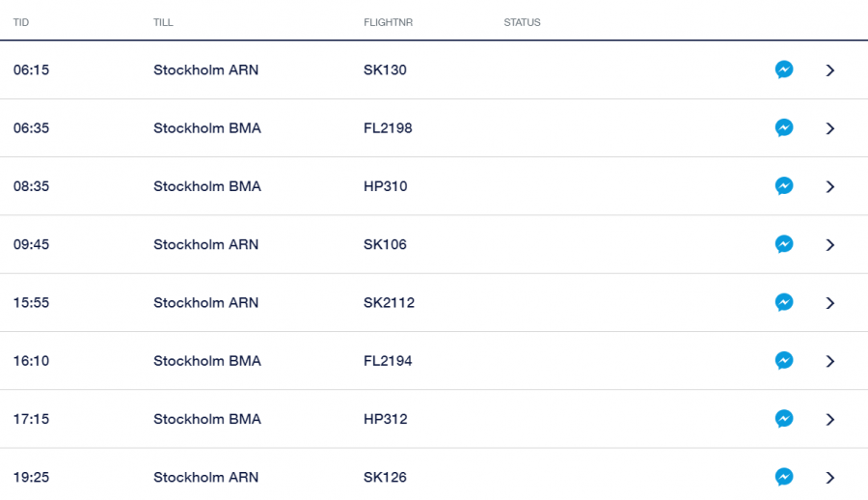The height and width of the screenshot is (500, 868).
Task: Click the TILL column header
Action: click(163, 22)
